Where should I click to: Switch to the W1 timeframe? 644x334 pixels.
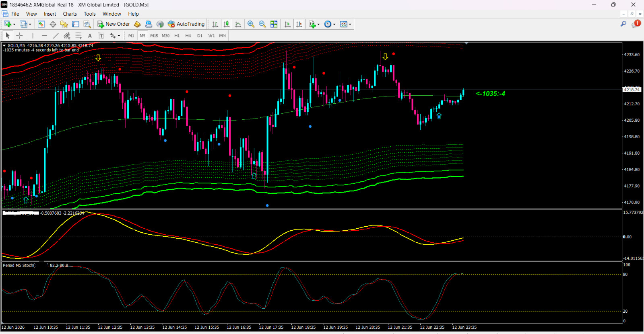(211, 36)
